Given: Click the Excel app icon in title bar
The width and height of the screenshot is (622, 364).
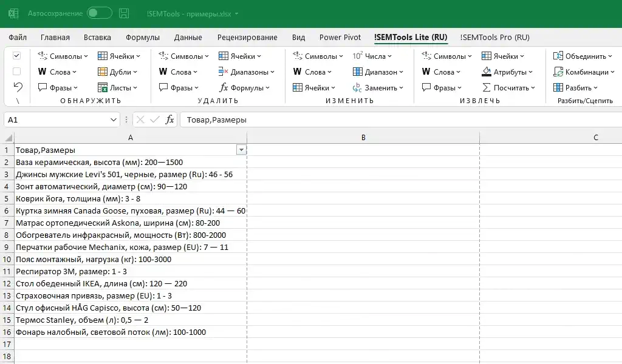Looking at the screenshot, I should tap(13, 13).
